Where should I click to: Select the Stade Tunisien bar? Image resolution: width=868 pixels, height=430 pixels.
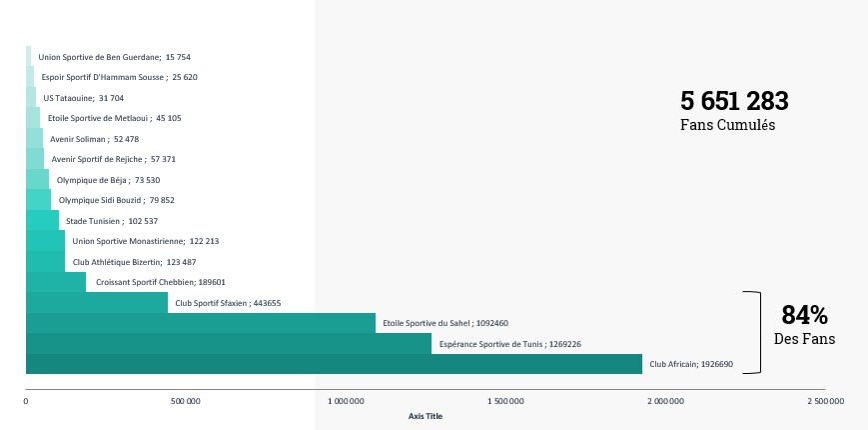pos(42,221)
